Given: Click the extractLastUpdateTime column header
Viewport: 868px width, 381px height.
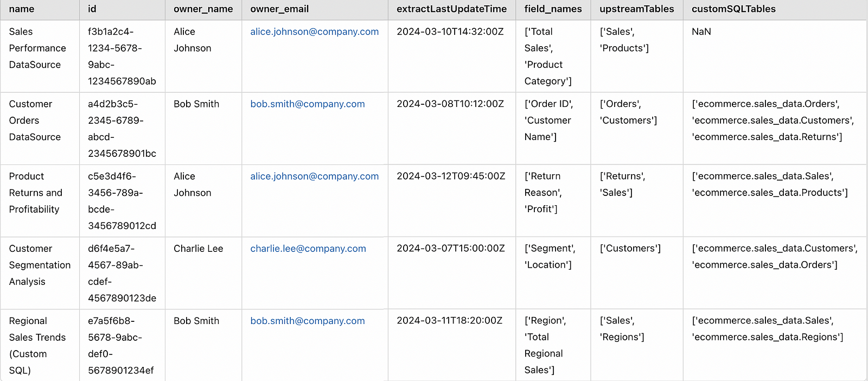Looking at the screenshot, I should pos(451,9).
